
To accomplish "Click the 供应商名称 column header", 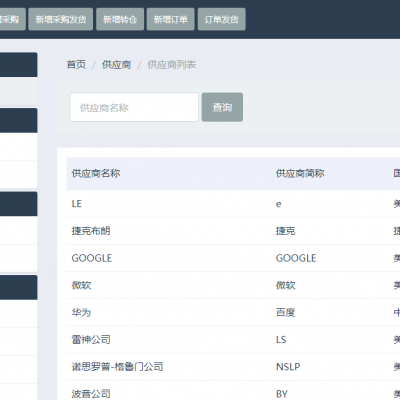I will (x=96, y=173).
